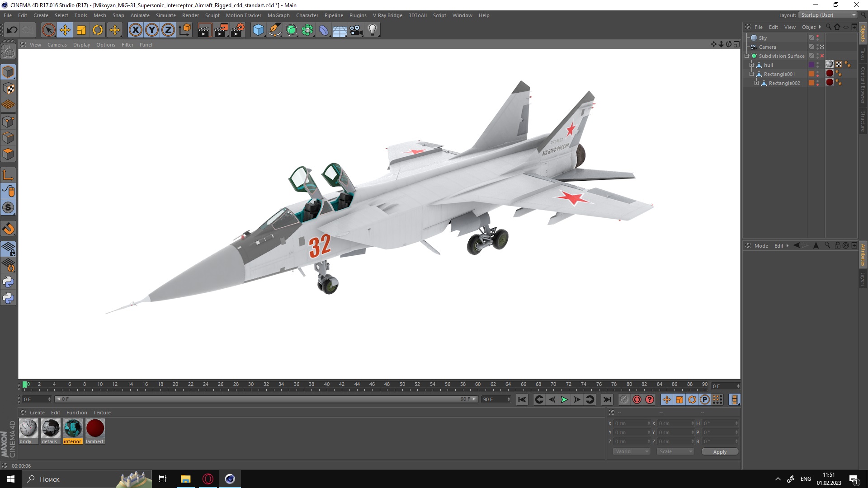This screenshot has height=488, width=868.
Task: Expand more Attribute Manager menus arrow
Action: (787, 246)
